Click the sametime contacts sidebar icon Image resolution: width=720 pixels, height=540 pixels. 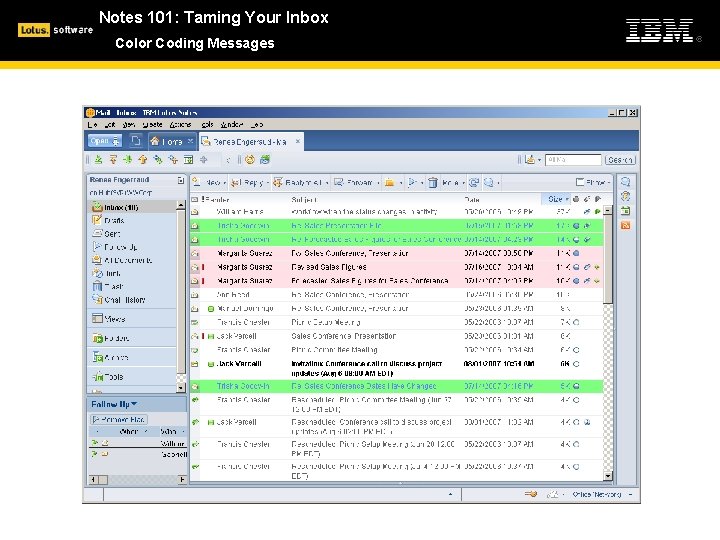click(x=625, y=196)
